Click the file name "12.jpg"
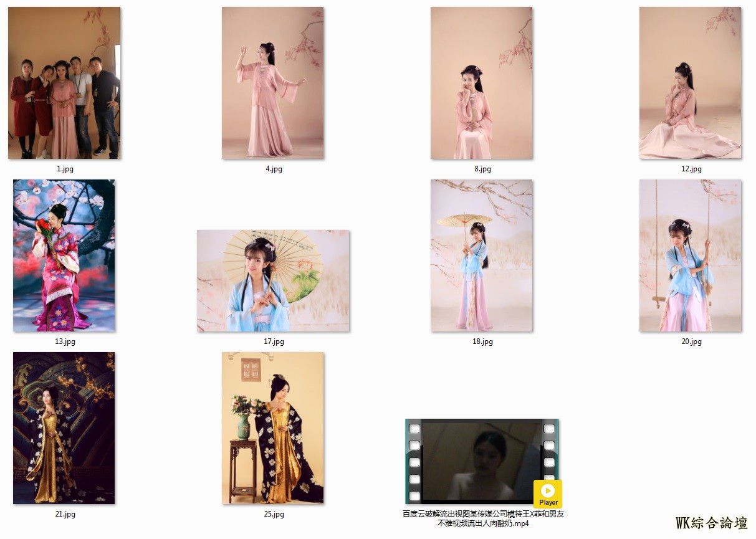 coord(691,169)
